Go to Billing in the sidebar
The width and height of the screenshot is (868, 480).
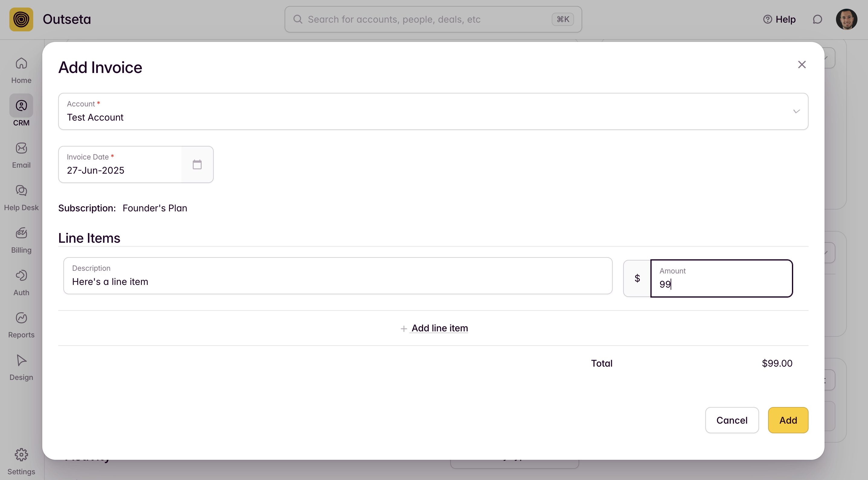click(x=21, y=240)
